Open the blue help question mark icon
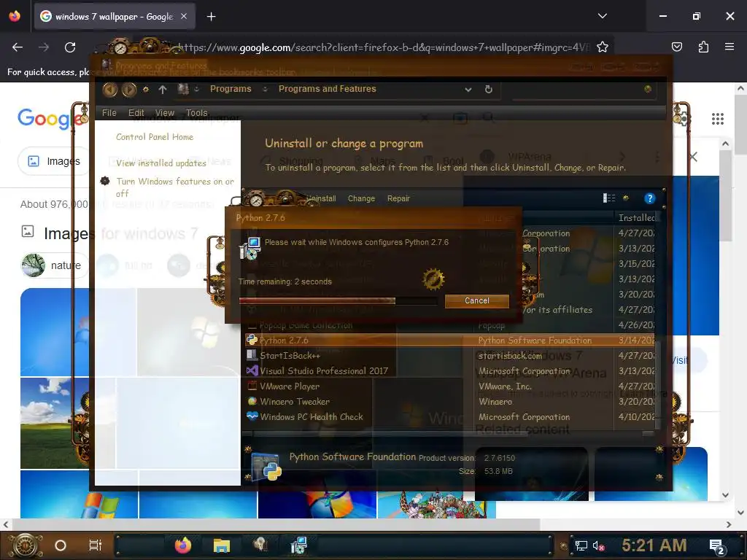 (649, 198)
